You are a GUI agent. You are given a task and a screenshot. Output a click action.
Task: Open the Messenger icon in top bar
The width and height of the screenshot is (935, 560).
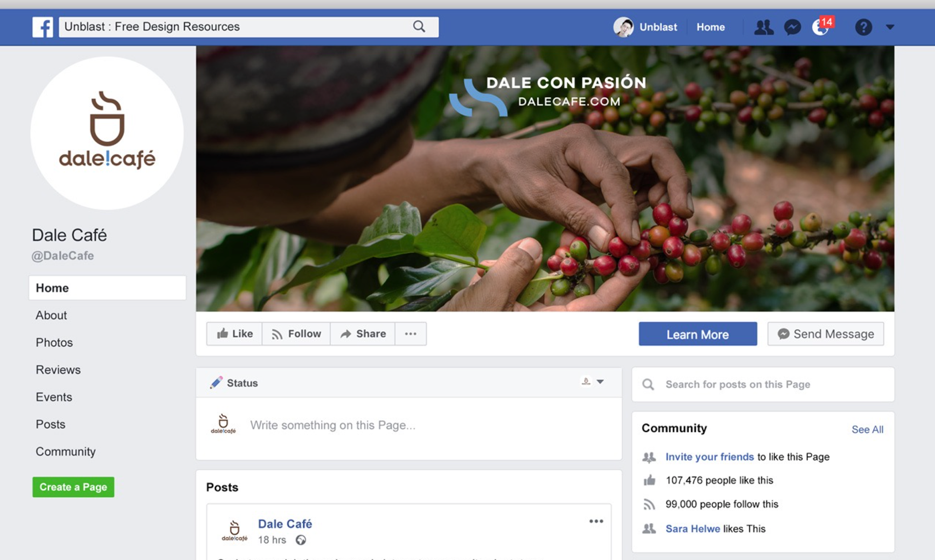click(792, 27)
